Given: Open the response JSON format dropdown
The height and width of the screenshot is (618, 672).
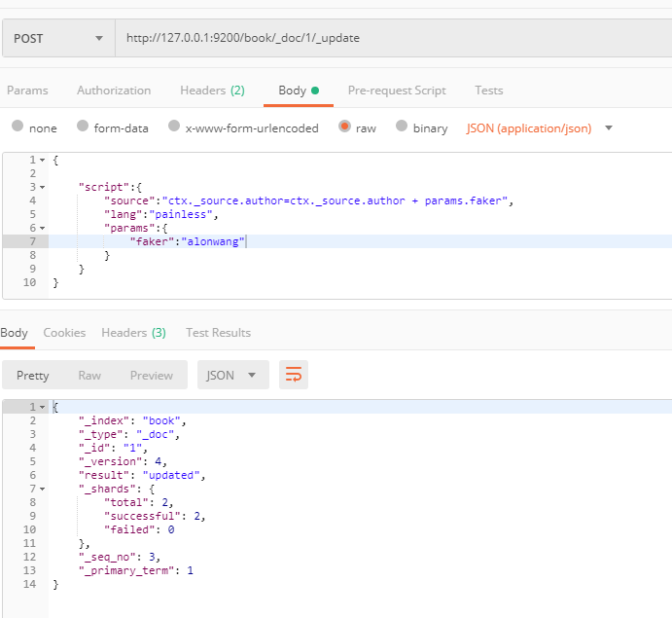Looking at the screenshot, I should tap(233, 375).
